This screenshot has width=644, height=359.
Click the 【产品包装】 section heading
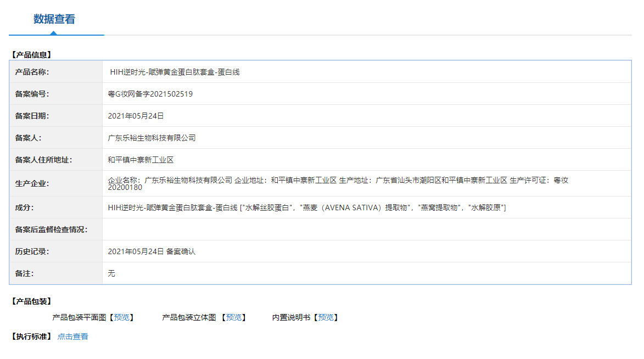[x=31, y=301]
